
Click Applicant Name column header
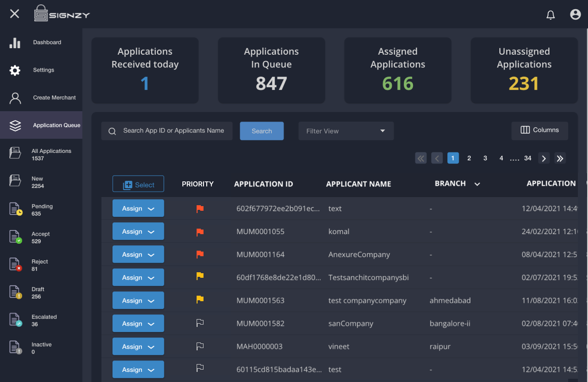[x=359, y=184]
